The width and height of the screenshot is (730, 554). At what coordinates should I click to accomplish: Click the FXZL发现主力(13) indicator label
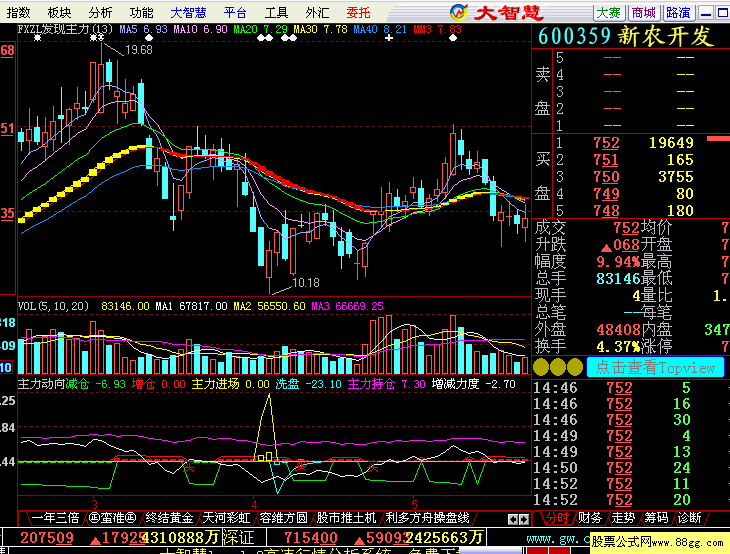pos(65,29)
